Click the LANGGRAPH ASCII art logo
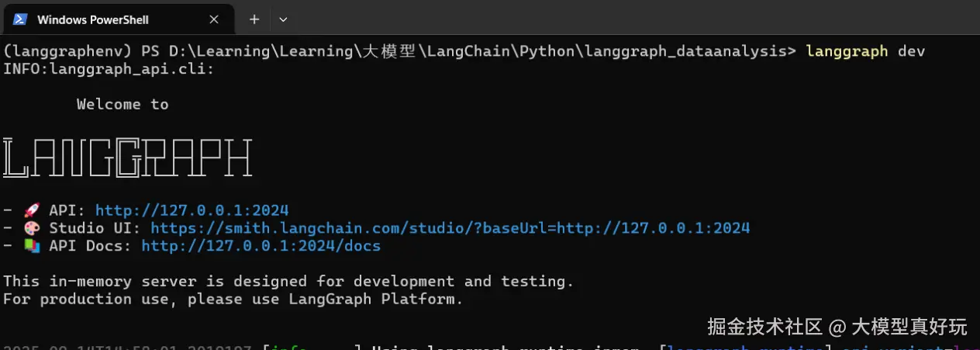 pos(128,158)
